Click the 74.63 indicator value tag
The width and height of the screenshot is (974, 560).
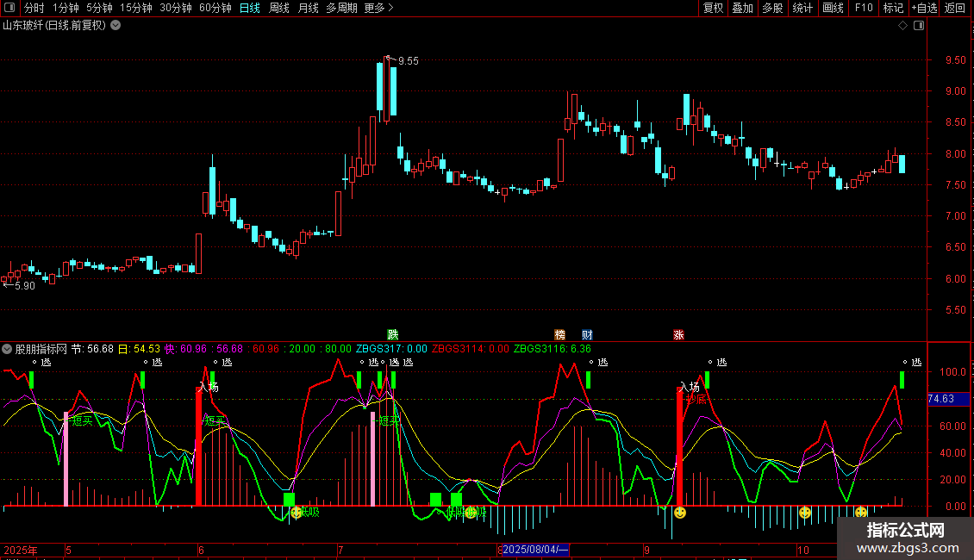point(941,399)
